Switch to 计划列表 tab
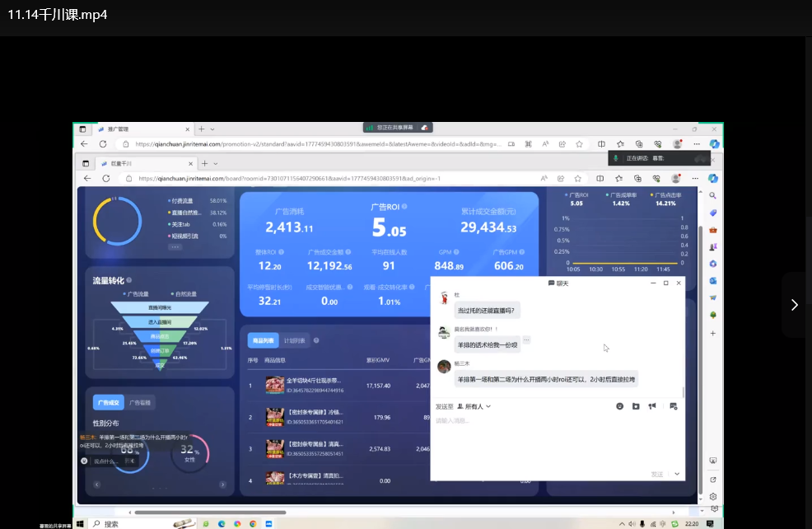 tap(294, 340)
